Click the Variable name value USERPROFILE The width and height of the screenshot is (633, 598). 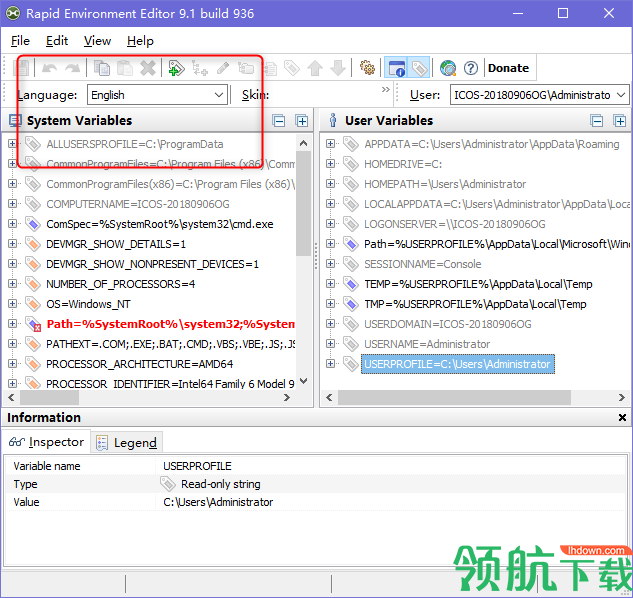tap(197, 466)
